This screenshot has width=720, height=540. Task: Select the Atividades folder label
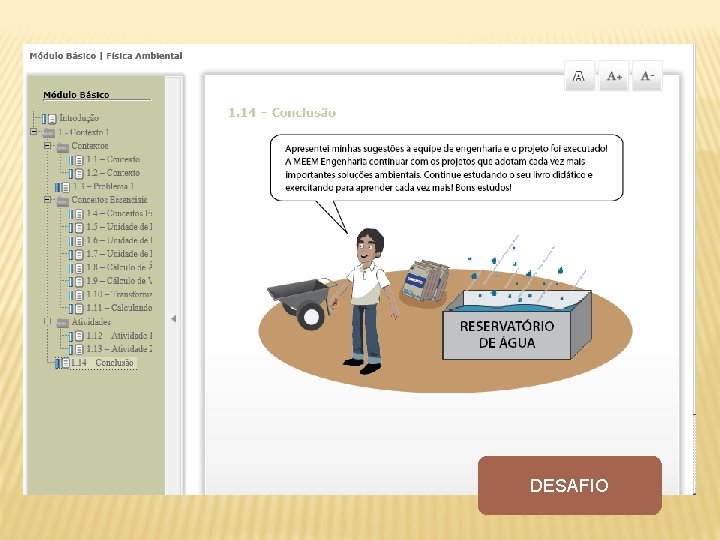point(91,322)
